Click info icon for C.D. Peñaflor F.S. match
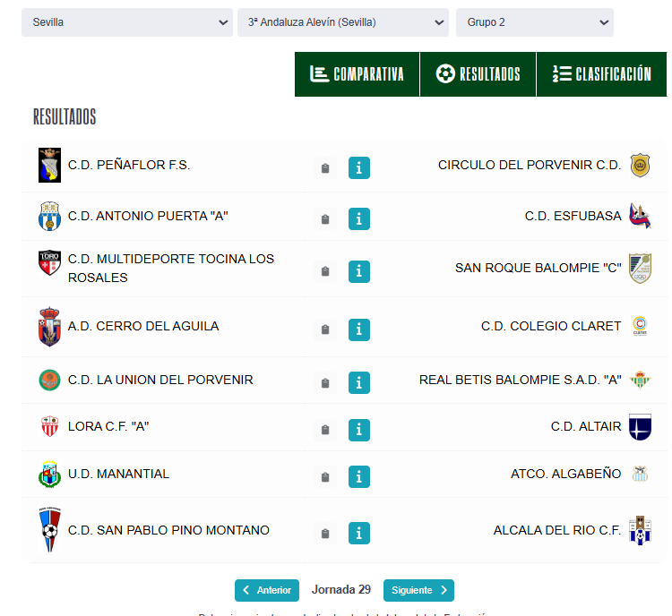672x616 pixels. point(358,167)
